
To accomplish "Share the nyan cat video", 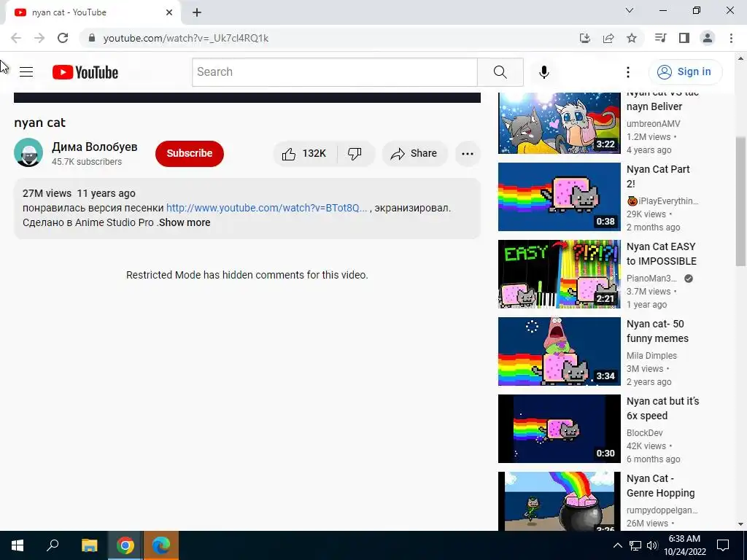I will click(x=414, y=153).
